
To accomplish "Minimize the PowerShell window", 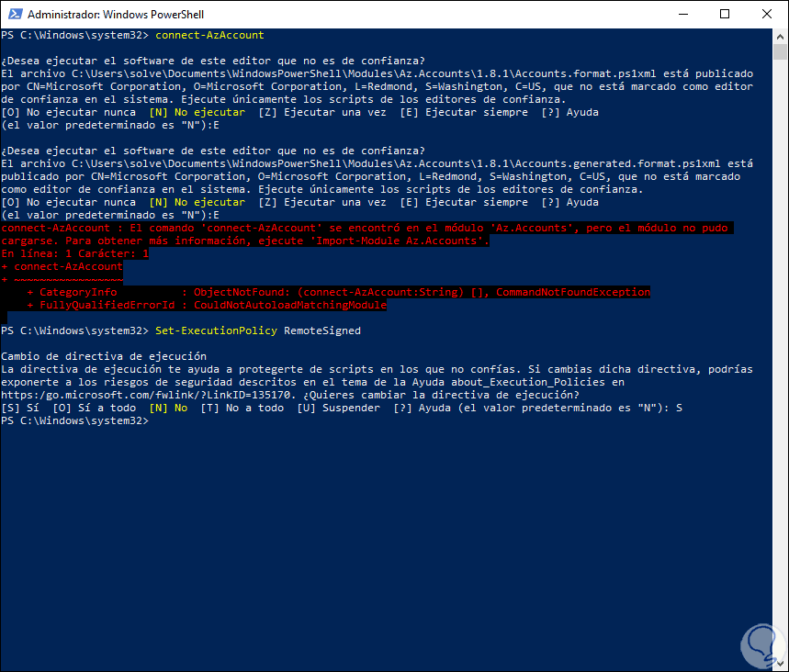I will point(682,14).
